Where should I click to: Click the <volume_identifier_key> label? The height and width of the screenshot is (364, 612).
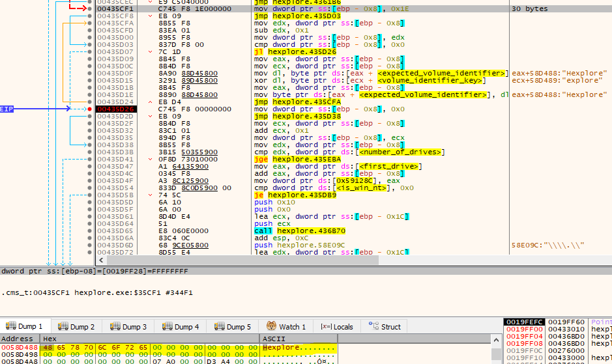click(x=430, y=80)
